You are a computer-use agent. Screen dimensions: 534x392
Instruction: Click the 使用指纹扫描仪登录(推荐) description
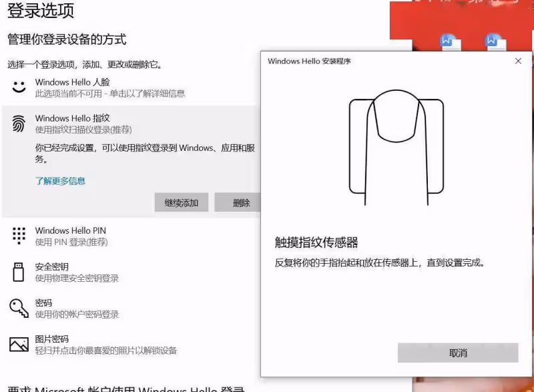pyautogui.click(x=83, y=130)
